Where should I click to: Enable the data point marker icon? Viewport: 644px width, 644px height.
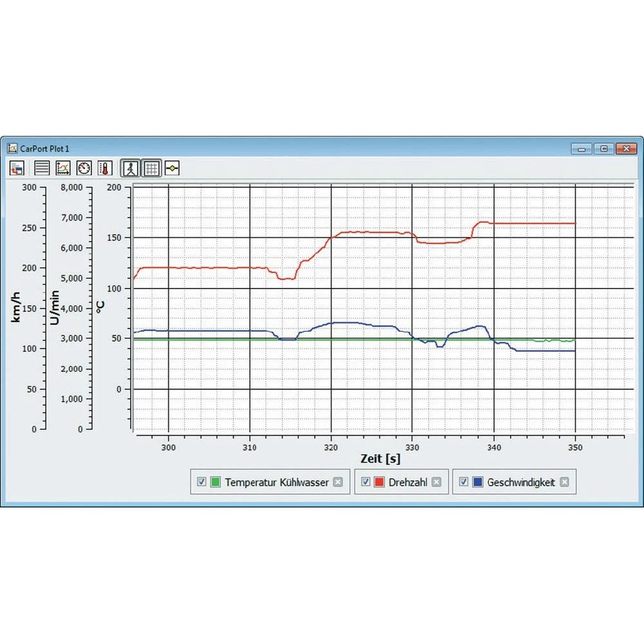pos(172,169)
